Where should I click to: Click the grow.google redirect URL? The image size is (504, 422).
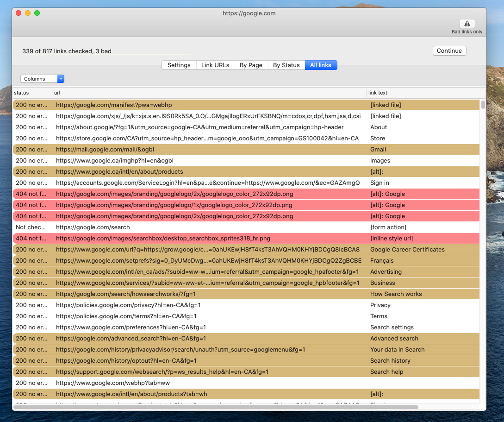pyautogui.click(x=208, y=249)
